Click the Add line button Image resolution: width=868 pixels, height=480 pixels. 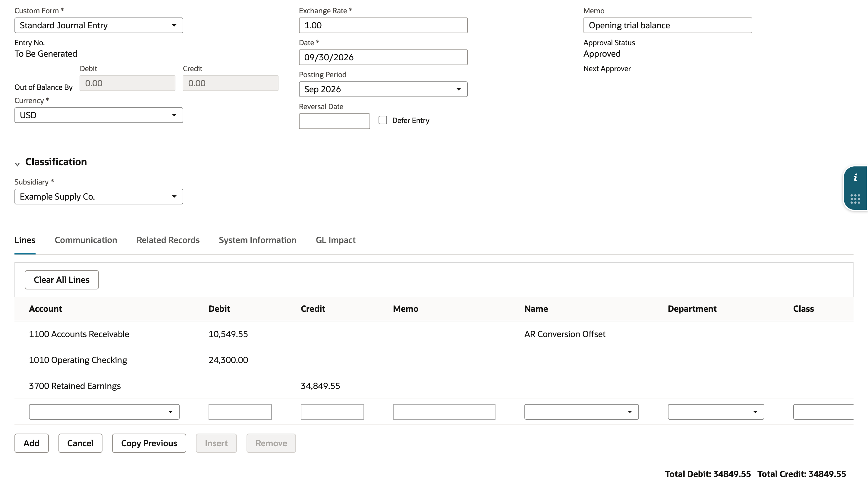click(x=32, y=443)
